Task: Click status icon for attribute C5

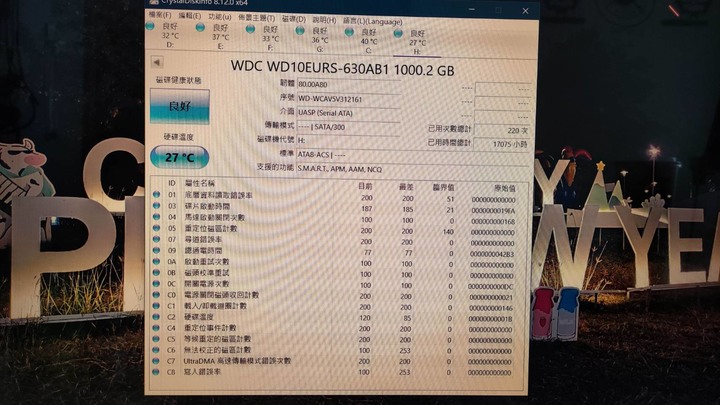Action: [x=157, y=339]
